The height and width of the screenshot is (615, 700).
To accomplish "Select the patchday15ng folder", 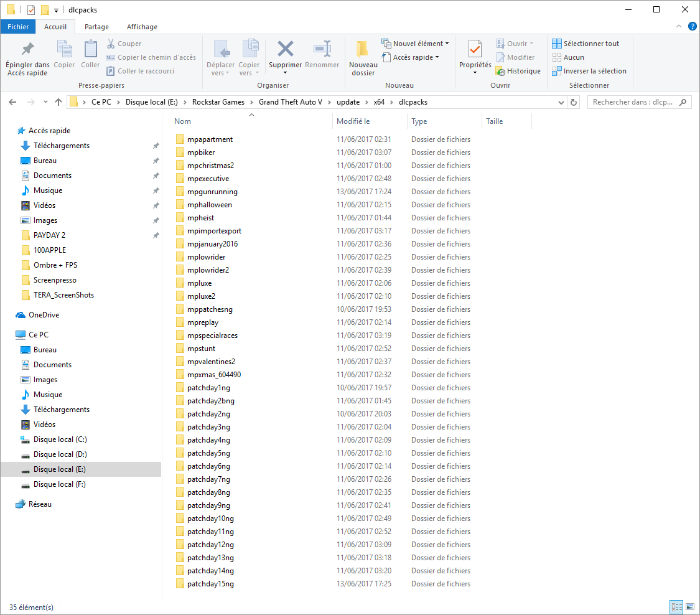I will click(211, 584).
